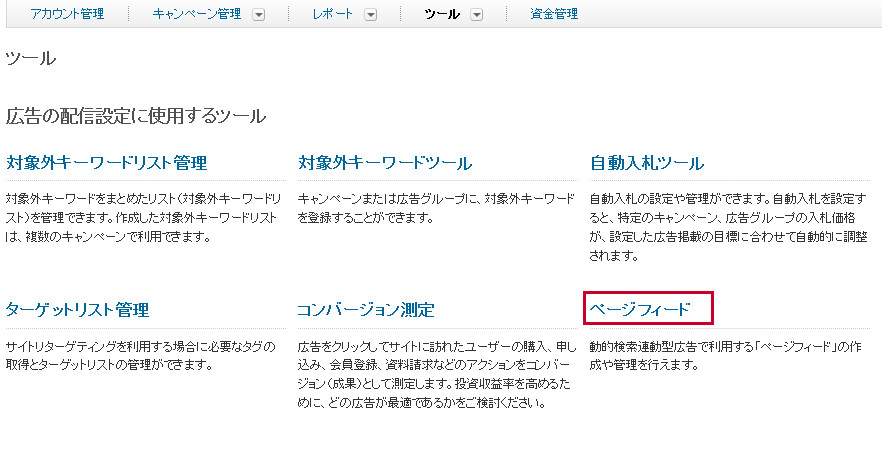
Task: Open ターゲットリスト管理 link
Action: (x=77, y=309)
